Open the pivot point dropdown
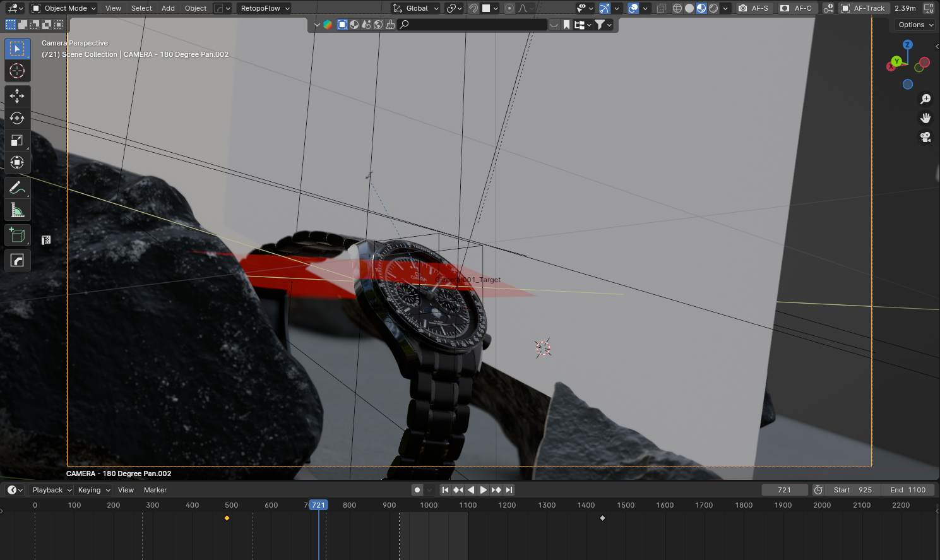 [x=454, y=8]
